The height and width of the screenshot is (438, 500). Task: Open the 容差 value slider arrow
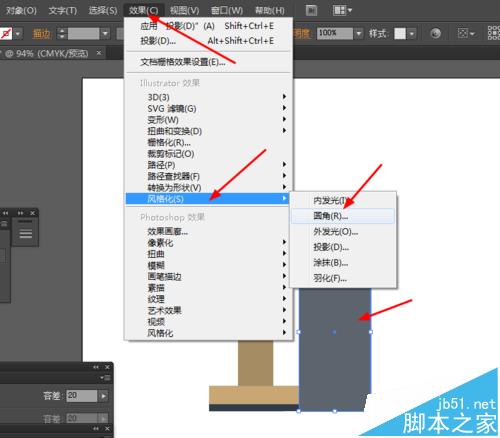[x=103, y=396]
